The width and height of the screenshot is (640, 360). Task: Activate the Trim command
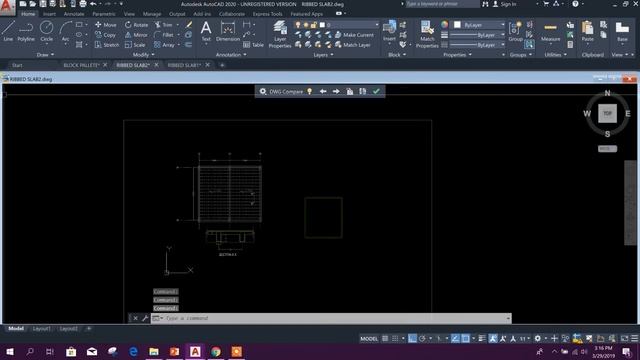point(163,25)
